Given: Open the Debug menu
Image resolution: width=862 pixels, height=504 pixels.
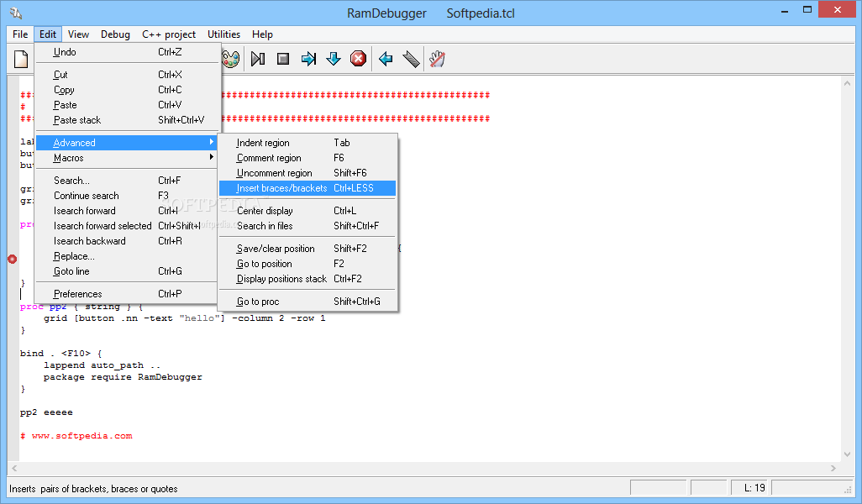Looking at the screenshot, I should point(115,34).
